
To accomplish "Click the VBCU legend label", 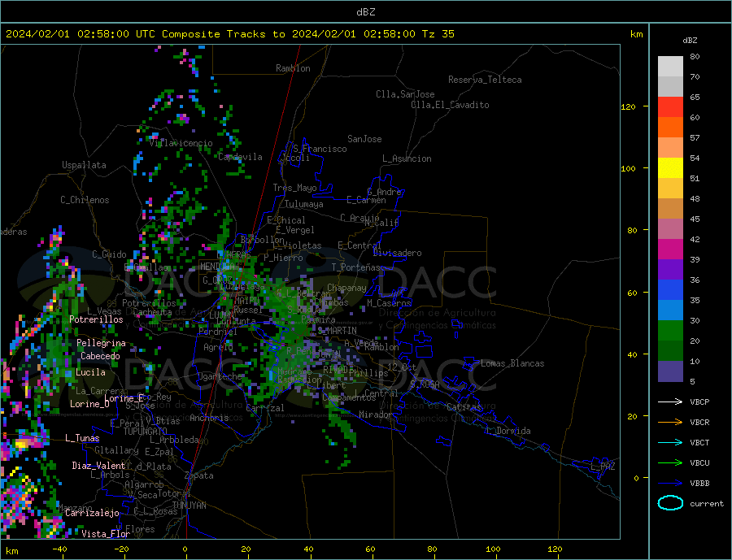I will [x=699, y=463].
